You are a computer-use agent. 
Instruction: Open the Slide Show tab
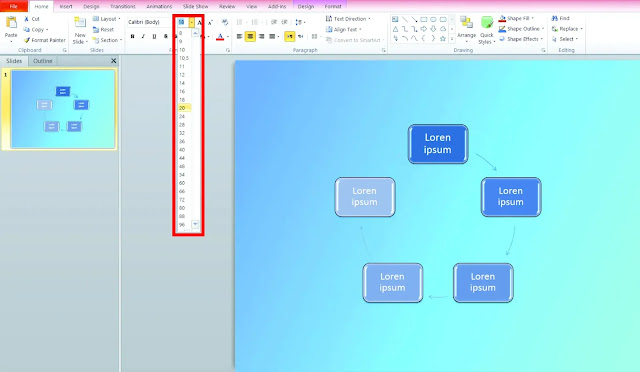tap(195, 7)
